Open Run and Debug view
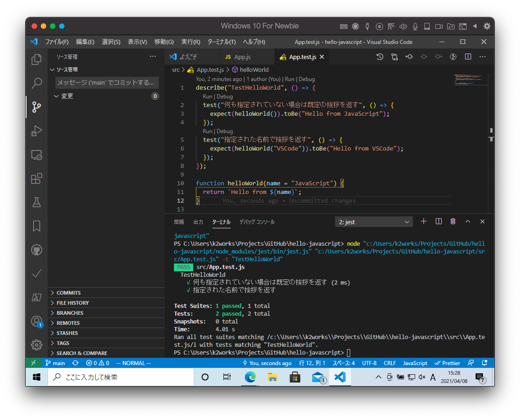Screen dimensions: 520x420 (x=36, y=131)
